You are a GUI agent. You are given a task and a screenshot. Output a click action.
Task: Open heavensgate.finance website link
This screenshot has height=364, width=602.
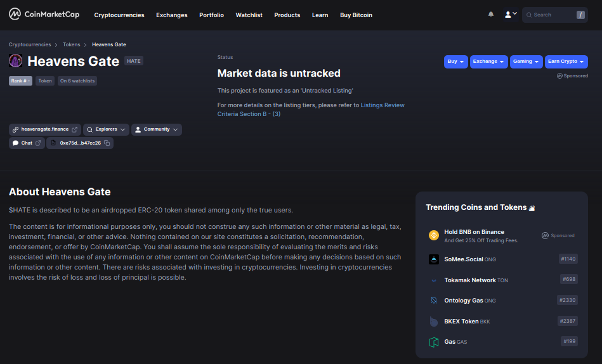(x=45, y=129)
